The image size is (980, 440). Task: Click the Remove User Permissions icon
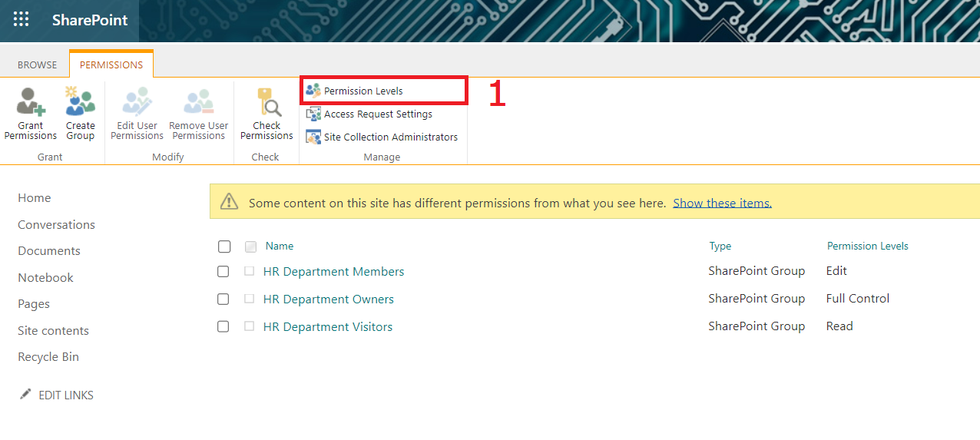pyautogui.click(x=198, y=102)
